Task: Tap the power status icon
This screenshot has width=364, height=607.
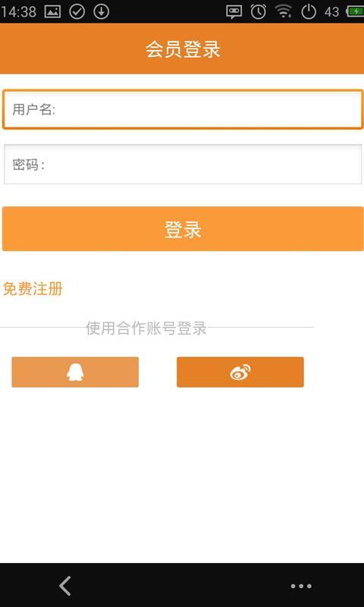Action: (x=309, y=11)
